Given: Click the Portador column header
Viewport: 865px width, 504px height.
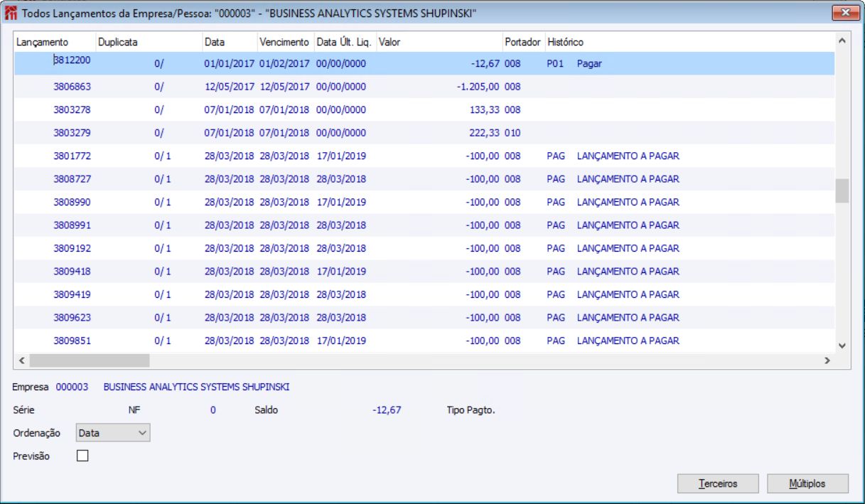Looking at the screenshot, I should click(524, 42).
